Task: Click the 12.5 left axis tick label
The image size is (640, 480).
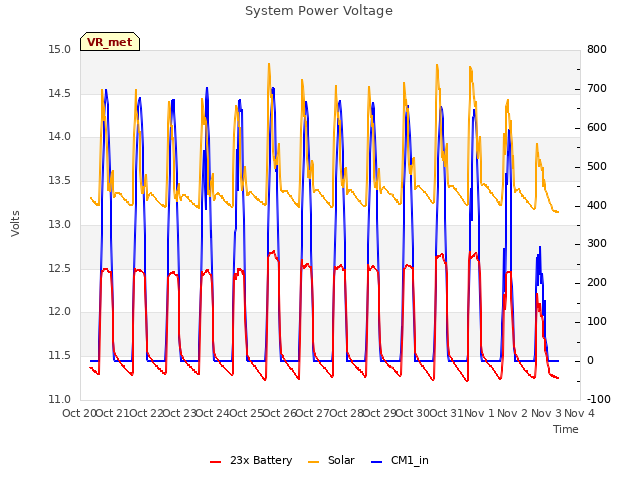Action: coord(60,269)
